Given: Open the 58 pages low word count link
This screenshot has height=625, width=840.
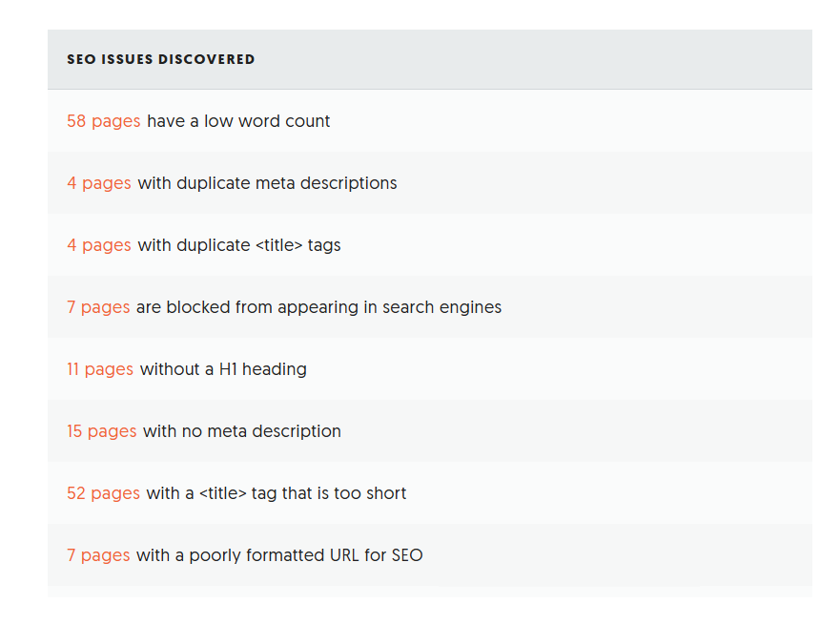Looking at the screenshot, I should click(103, 121).
